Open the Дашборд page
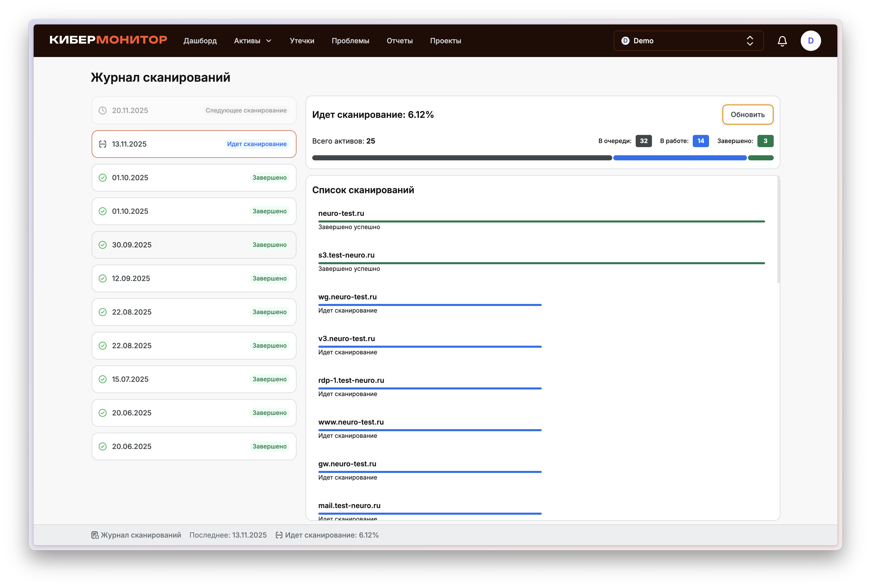Viewport: 871px width, 588px height. [x=200, y=41]
